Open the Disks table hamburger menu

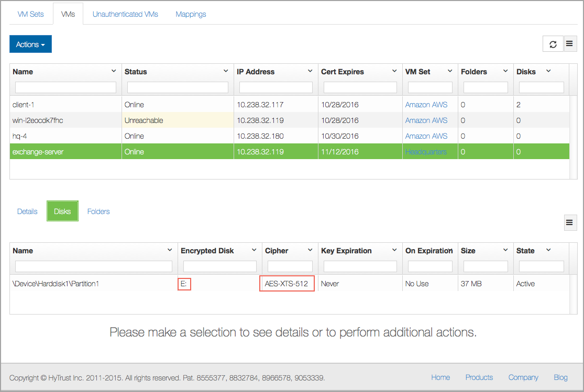569,222
